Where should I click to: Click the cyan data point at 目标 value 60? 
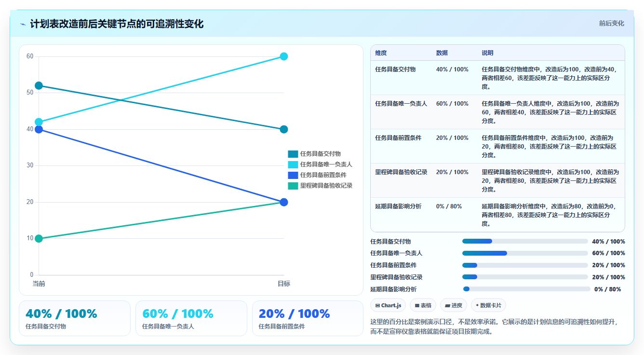[284, 56]
